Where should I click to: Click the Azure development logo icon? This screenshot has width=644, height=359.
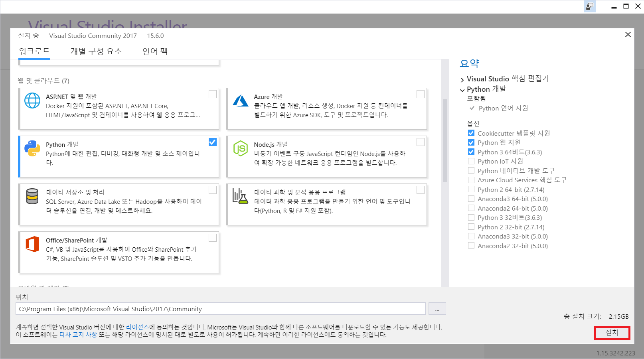click(x=241, y=101)
